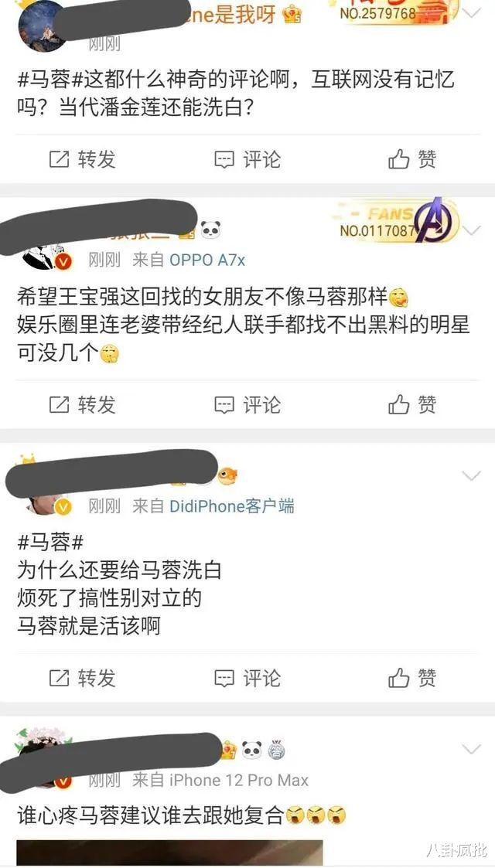Open dropdown chevron beside Avengers FANS badge
This screenshot has width=495, height=868.
tap(471, 230)
